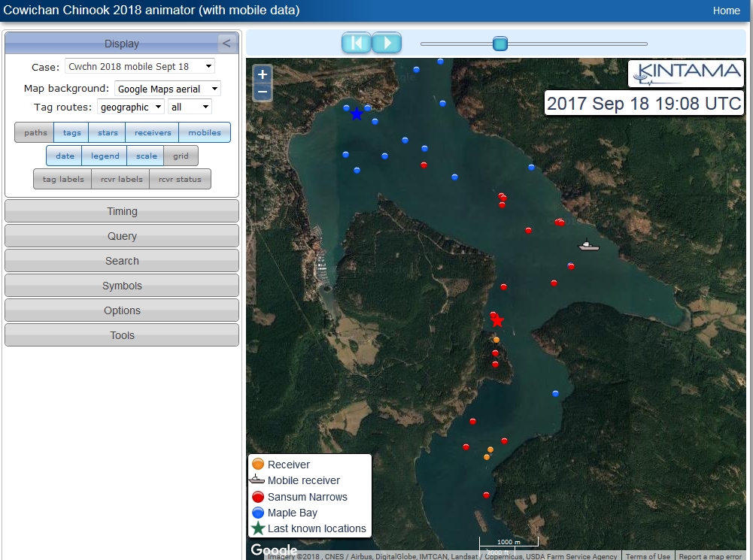Expand the Symbols section
Screen dimensions: 753x560
pos(122,286)
